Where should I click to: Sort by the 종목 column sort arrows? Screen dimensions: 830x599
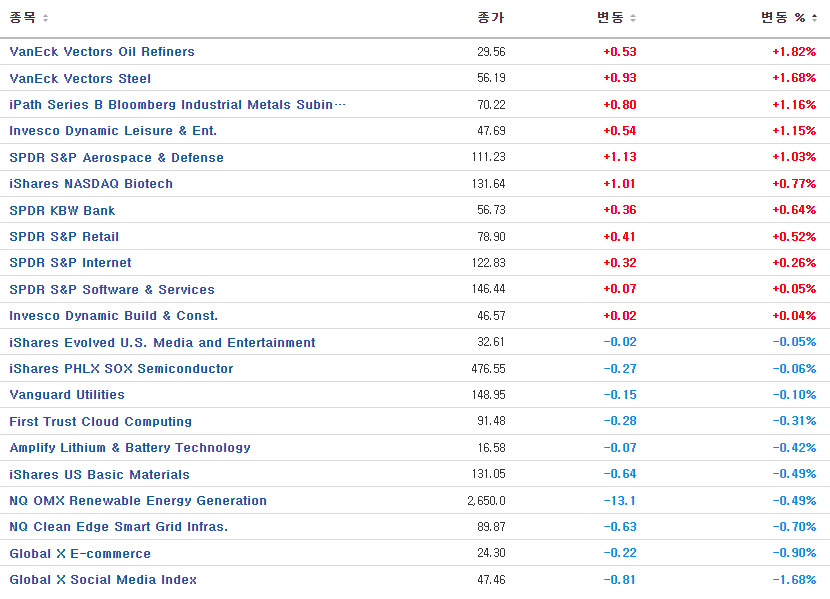pos(46,18)
